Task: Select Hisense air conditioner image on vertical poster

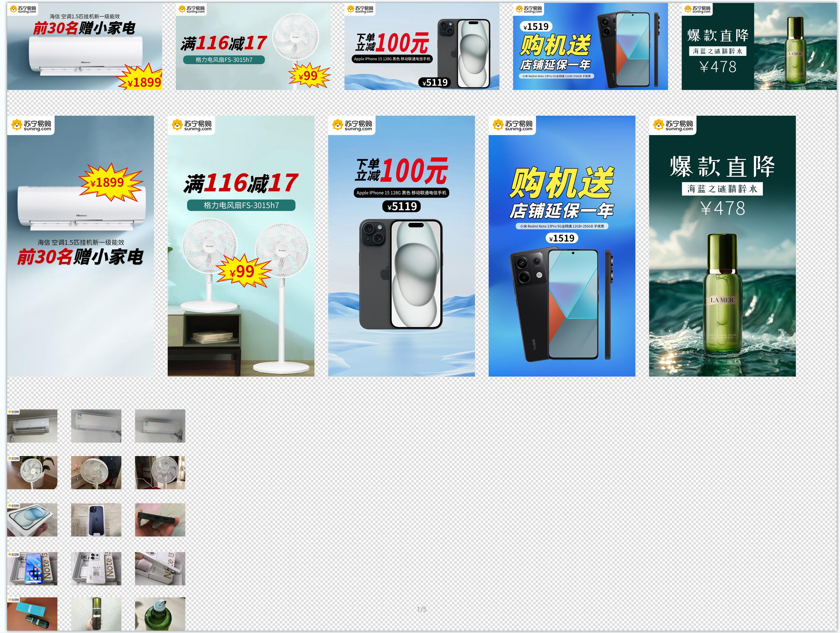Action: coord(82,208)
